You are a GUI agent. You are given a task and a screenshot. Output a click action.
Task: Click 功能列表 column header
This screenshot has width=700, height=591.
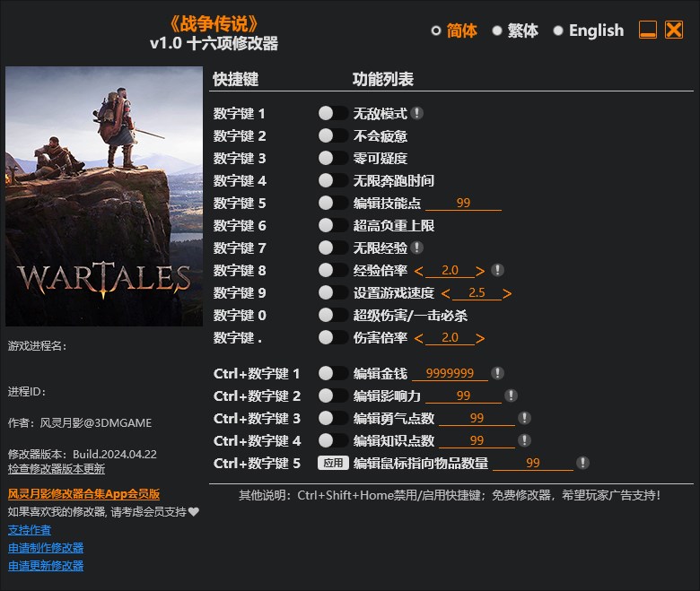click(383, 79)
